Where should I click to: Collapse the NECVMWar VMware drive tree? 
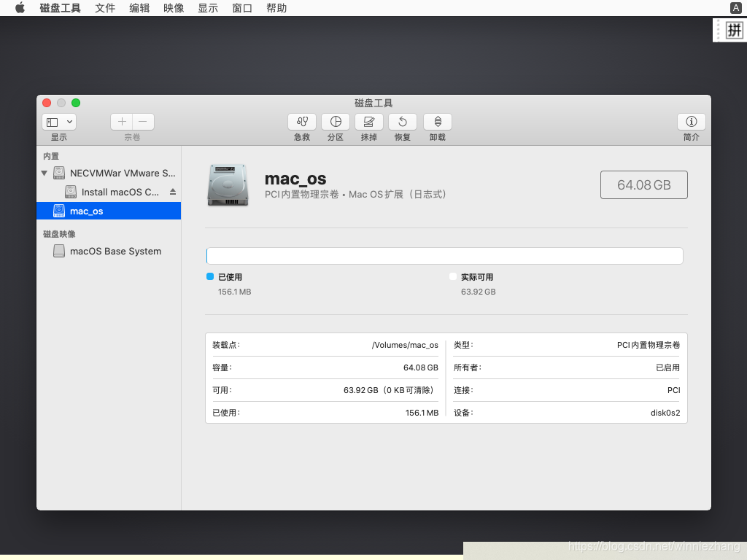click(x=44, y=174)
